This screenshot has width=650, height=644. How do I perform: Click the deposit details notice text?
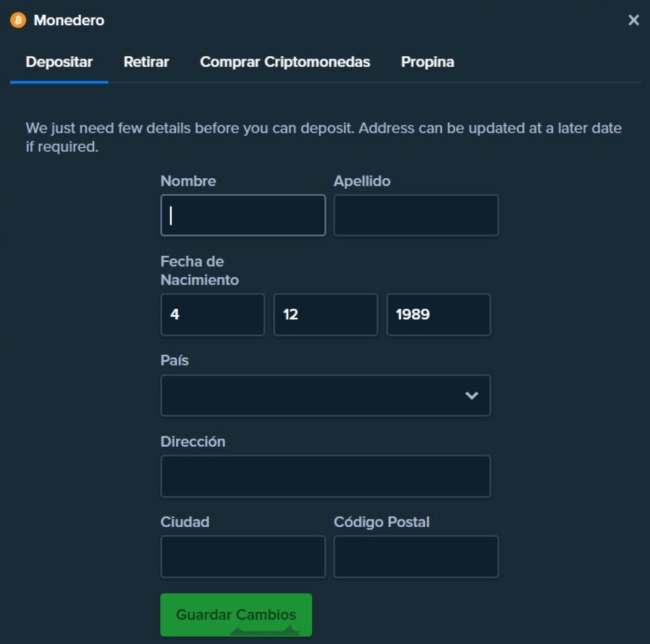click(x=323, y=137)
